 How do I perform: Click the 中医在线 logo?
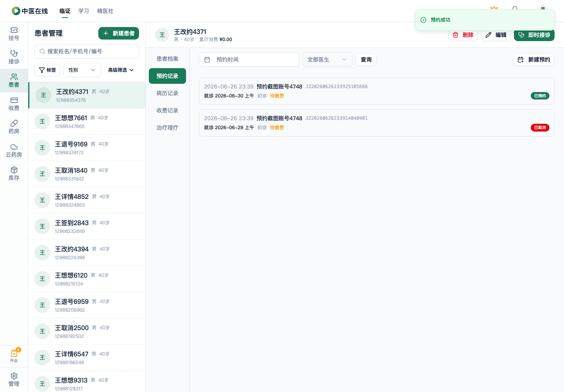tap(30, 11)
